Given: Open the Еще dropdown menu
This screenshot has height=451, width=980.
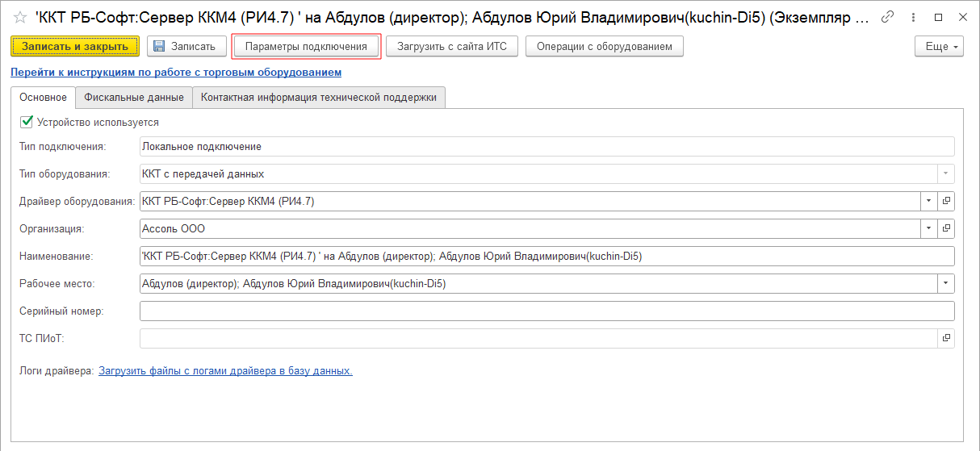Looking at the screenshot, I should point(940,47).
